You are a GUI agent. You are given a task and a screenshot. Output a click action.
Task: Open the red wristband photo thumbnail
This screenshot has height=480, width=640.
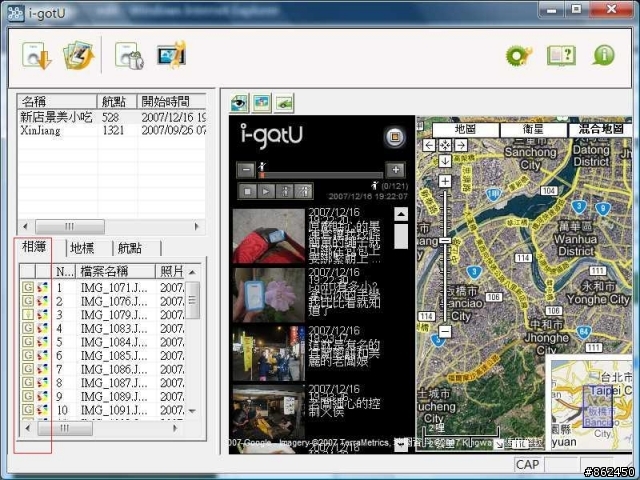coord(269,236)
